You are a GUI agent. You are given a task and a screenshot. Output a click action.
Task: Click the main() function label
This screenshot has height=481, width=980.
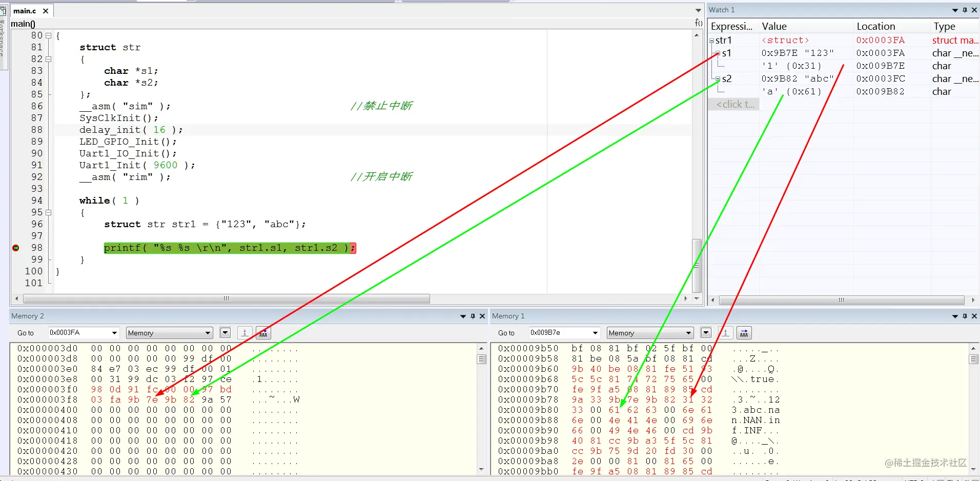[23, 24]
